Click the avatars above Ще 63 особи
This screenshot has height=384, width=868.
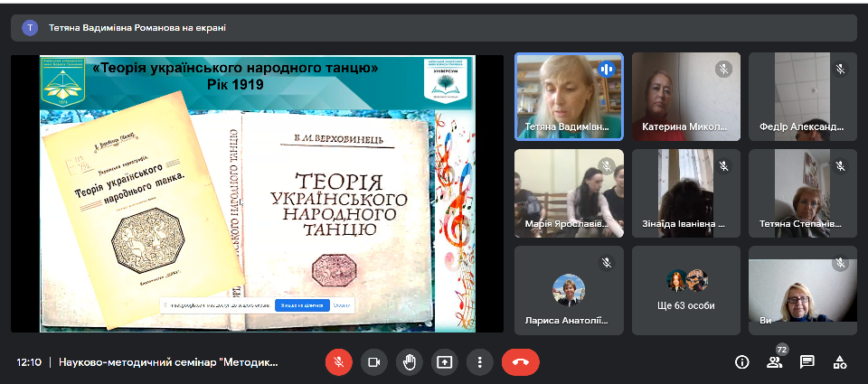[x=687, y=280]
